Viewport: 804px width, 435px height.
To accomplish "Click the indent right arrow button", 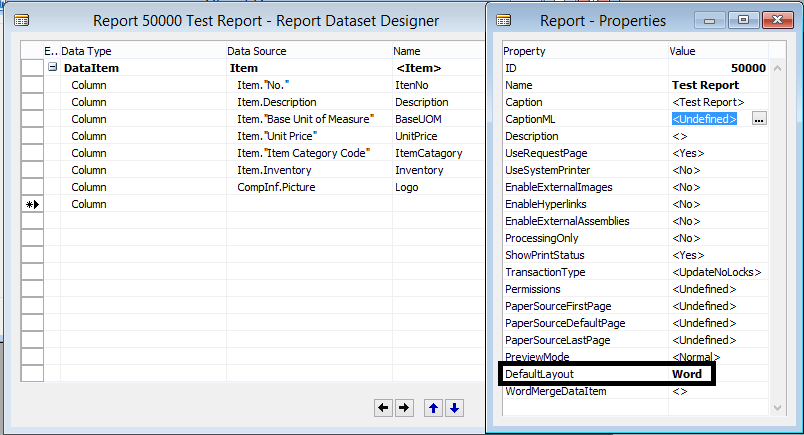I will coord(403,407).
